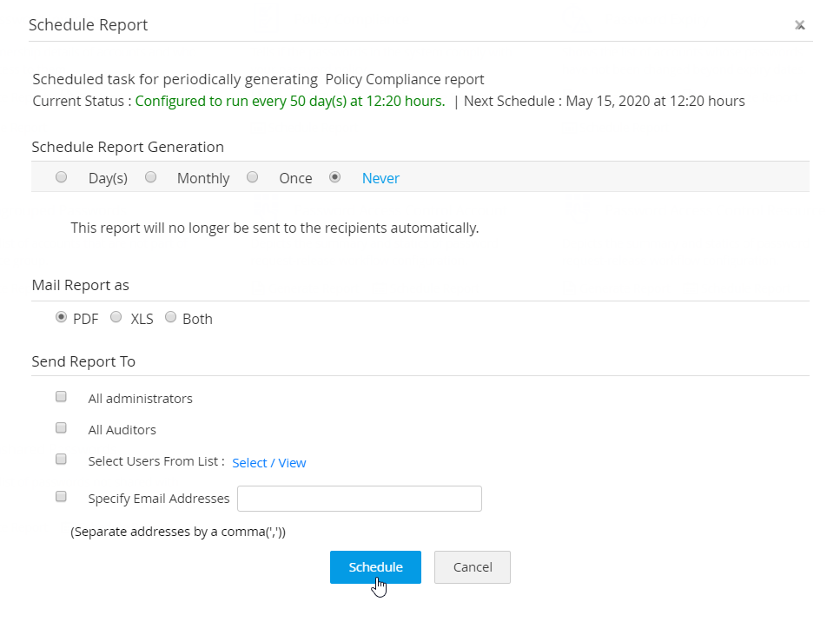Click the Schedule Report dialog title
This screenshot has width=840, height=622.
[x=88, y=25]
